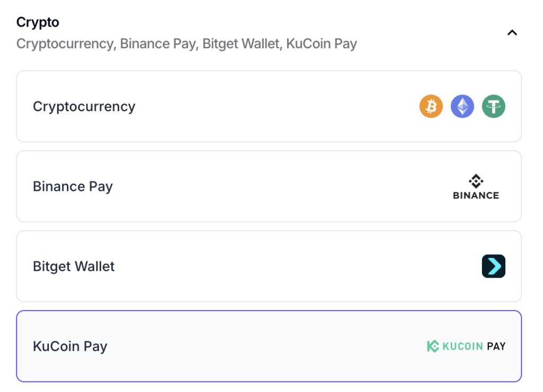Click the Crypto section heading
Screen dimensions: 543x392
[x=38, y=22]
